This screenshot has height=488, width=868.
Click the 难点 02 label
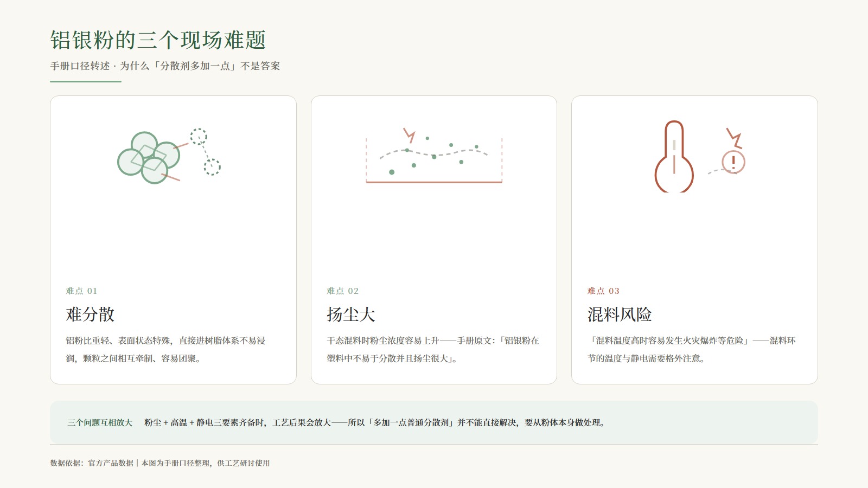pos(343,291)
